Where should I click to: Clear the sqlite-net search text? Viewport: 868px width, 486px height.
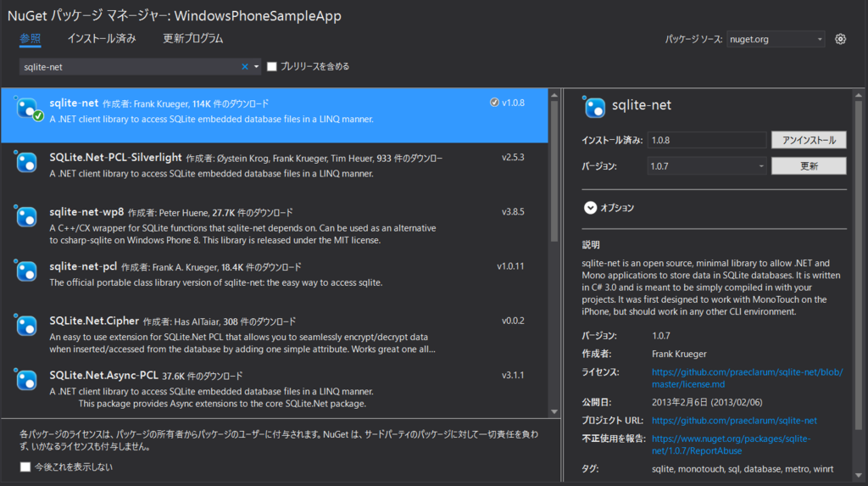pyautogui.click(x=245, y=66)
